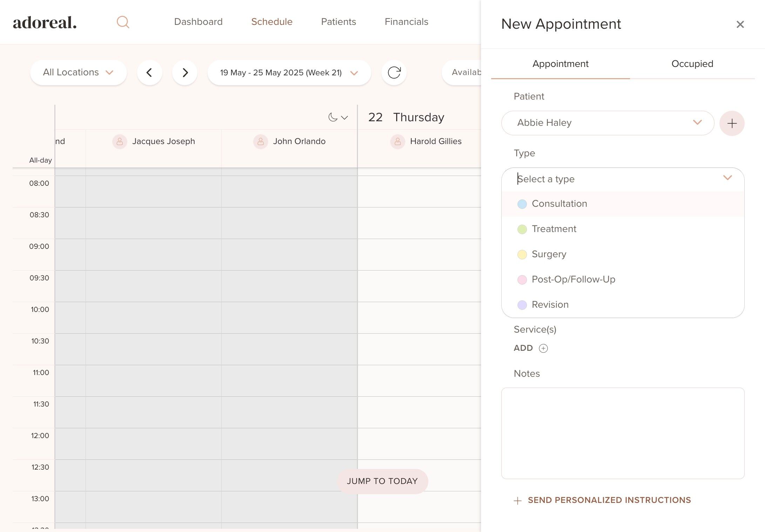Go to next week arrow
765x532 pixels.
[185, 73]
